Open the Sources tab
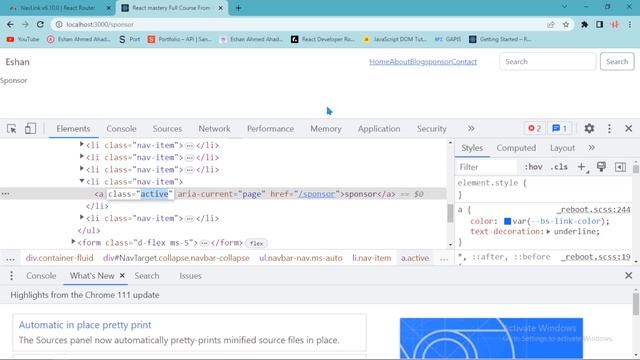 coord(167,129)
